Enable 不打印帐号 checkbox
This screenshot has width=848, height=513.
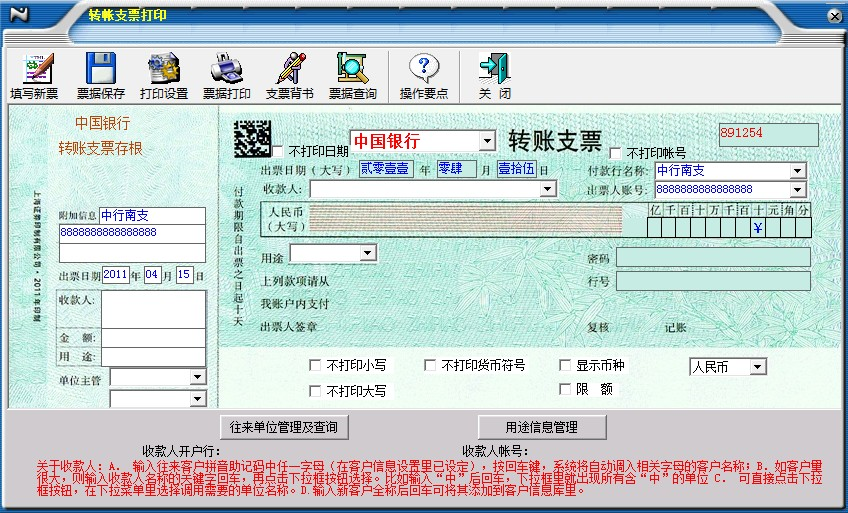[x=615, y=153]
